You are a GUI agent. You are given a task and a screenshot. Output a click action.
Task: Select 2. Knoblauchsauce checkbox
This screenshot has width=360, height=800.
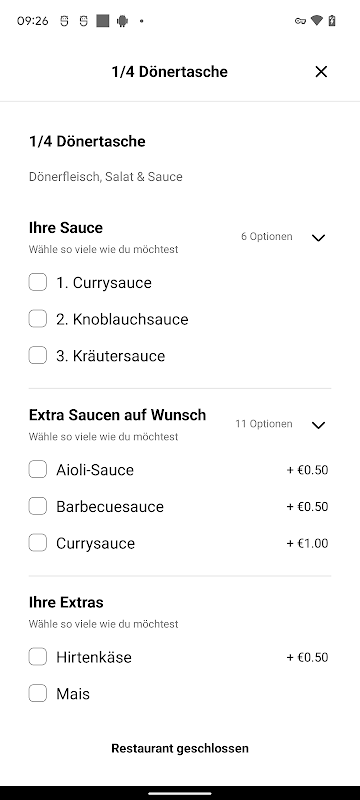point(38,318)
